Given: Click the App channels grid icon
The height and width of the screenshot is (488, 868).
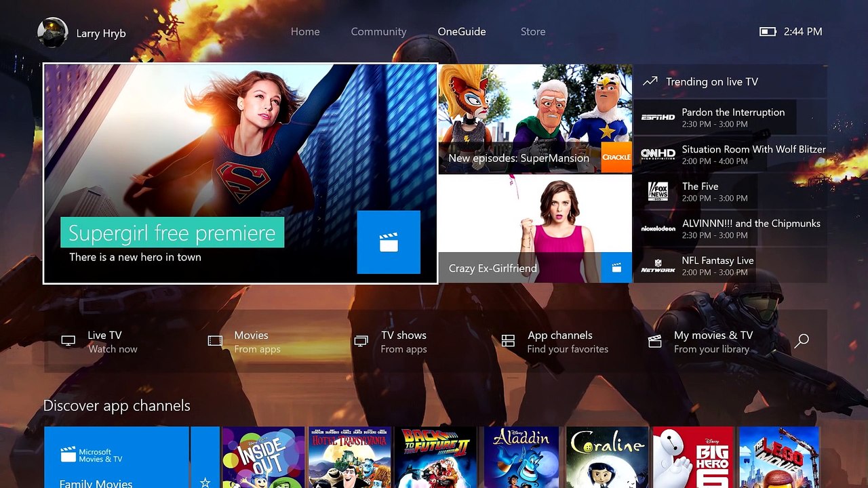Looking at the screenshot, I should [508, 341].
